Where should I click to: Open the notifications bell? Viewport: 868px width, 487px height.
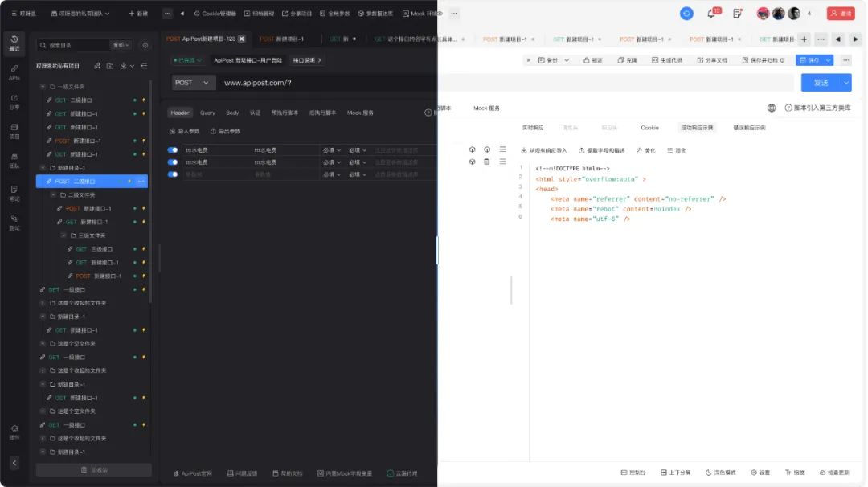(711, 14)
